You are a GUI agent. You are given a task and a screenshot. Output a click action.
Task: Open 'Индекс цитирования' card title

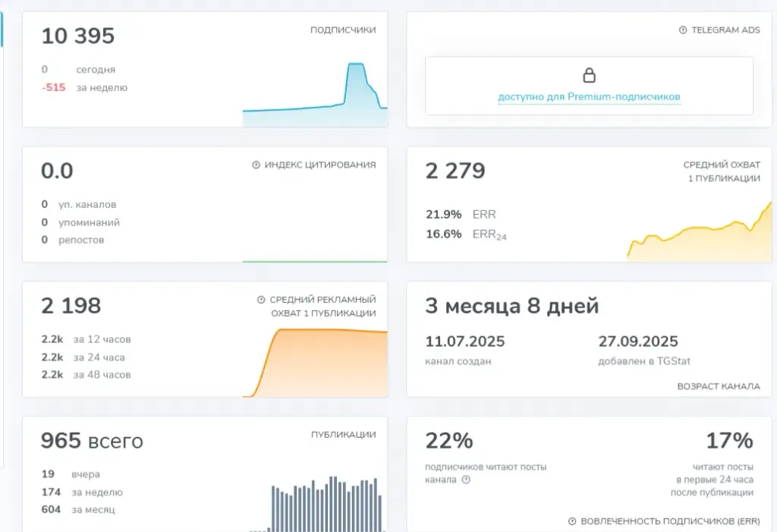320,165
